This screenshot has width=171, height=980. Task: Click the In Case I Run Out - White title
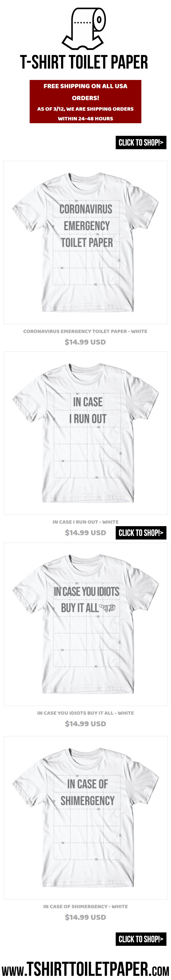coord(85,522)
